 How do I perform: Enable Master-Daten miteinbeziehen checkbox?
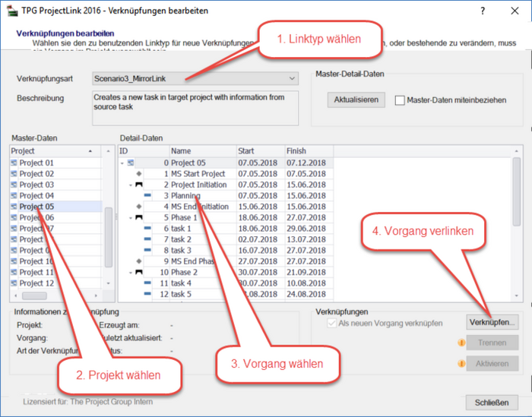tap(400, 100)
